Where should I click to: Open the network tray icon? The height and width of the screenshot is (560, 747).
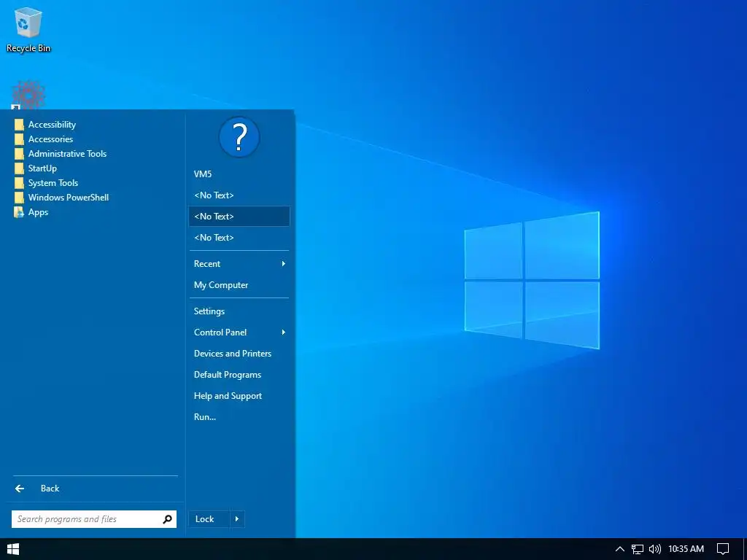point(638,549)
